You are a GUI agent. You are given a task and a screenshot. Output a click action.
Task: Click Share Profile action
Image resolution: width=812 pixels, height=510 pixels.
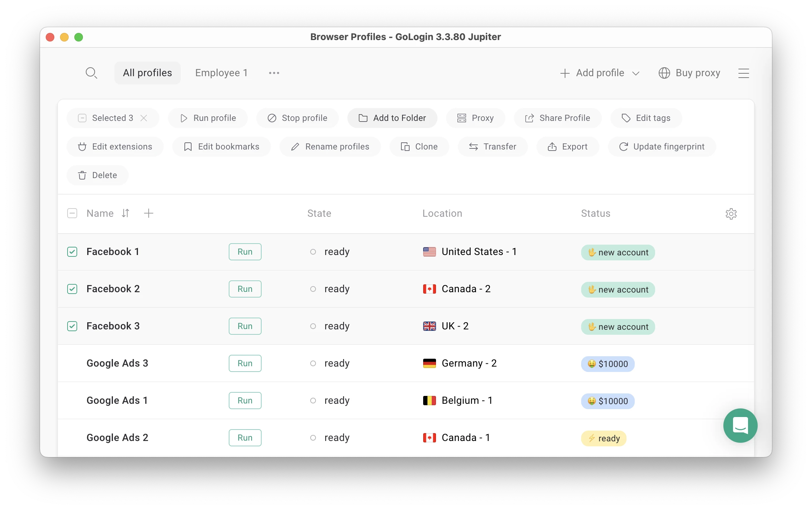click(558, 118)
